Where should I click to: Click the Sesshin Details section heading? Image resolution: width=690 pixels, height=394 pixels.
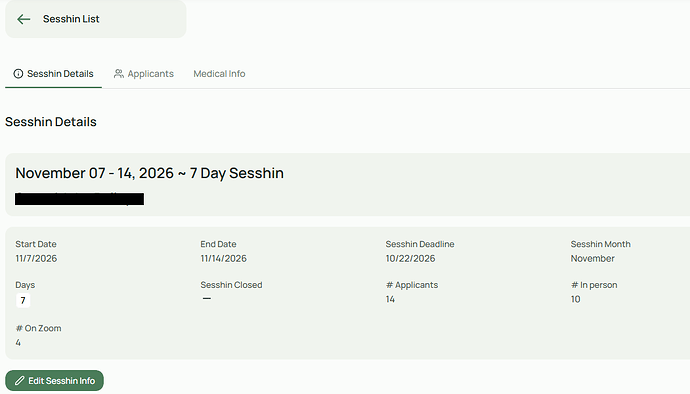pos(51,122)
